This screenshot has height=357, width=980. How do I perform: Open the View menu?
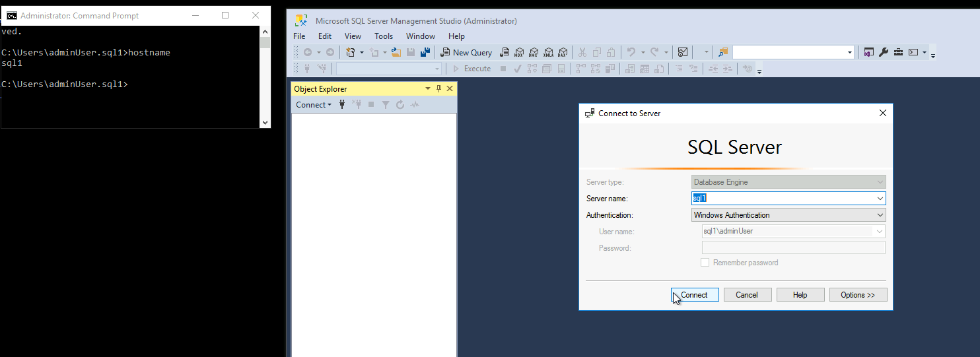click(353, 36)
